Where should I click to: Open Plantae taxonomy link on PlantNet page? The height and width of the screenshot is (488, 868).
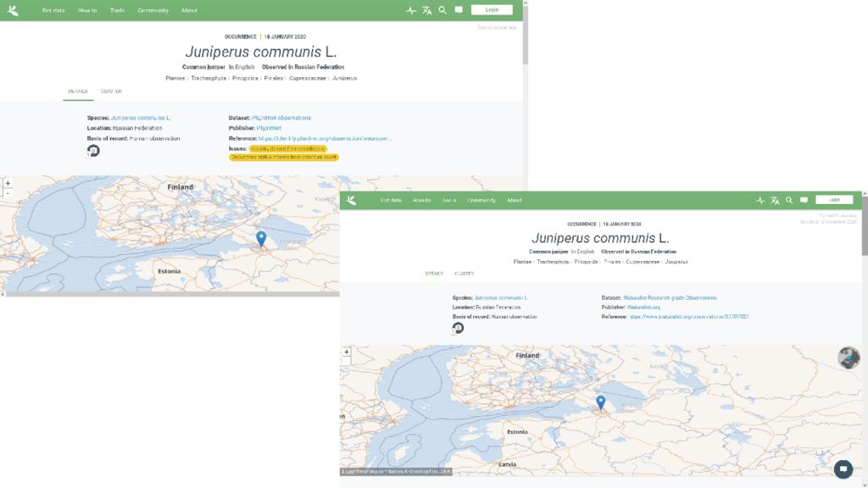coord(175,78)
